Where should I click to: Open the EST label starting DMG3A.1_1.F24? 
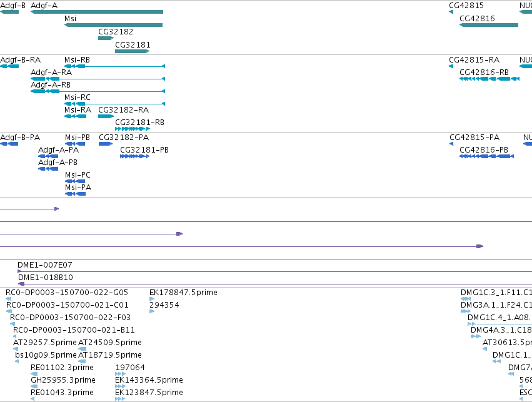496,305
